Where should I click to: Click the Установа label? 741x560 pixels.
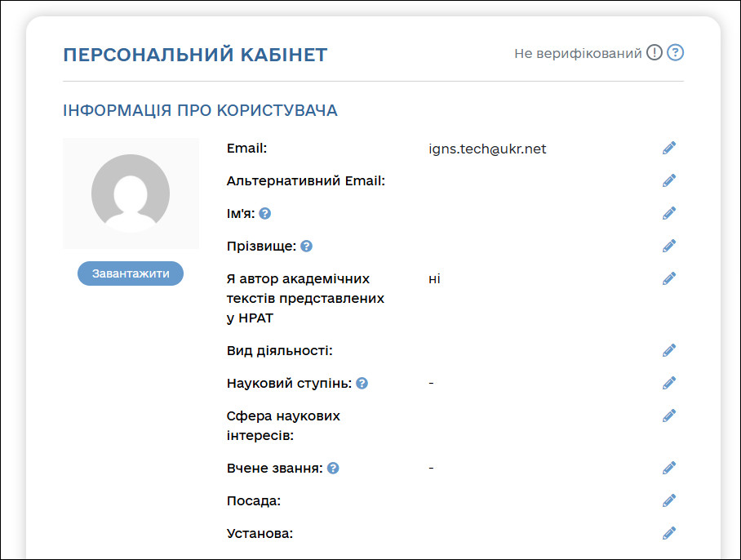[x=260, y=534]
